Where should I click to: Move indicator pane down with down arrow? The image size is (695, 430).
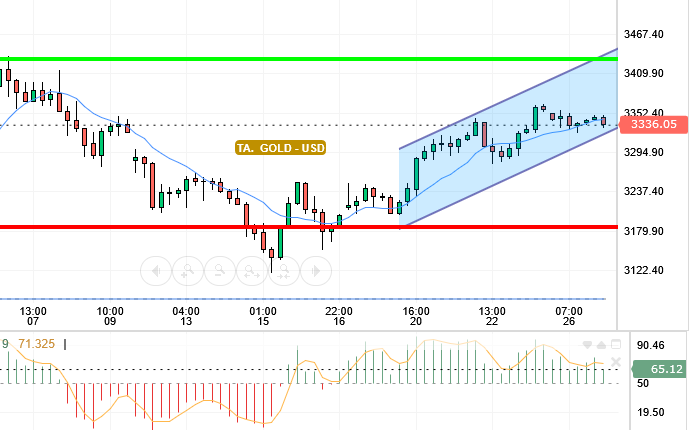point(587,344)
